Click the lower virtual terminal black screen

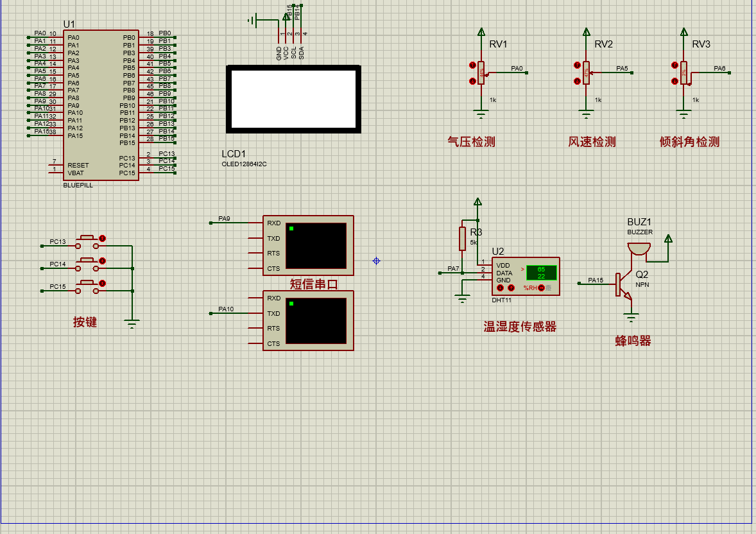(x=316, y=321)
